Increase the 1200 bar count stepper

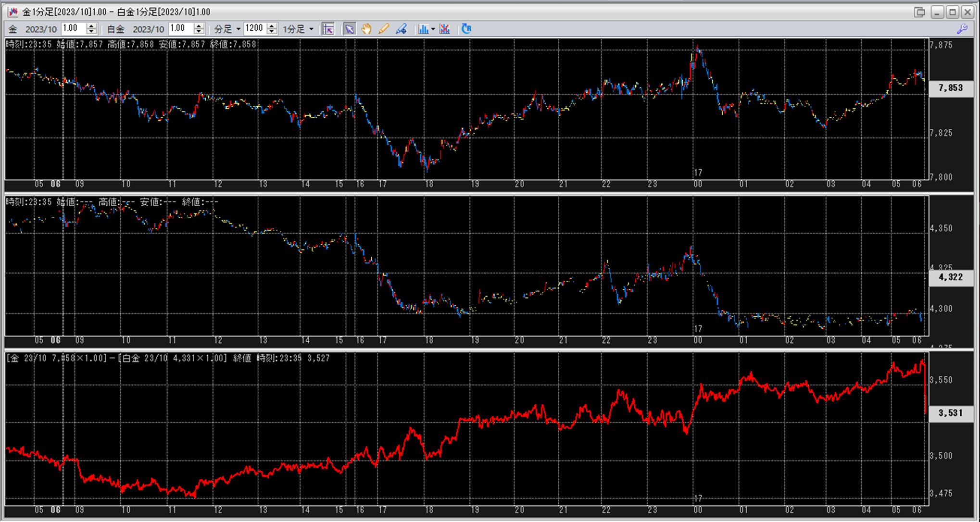272,26
